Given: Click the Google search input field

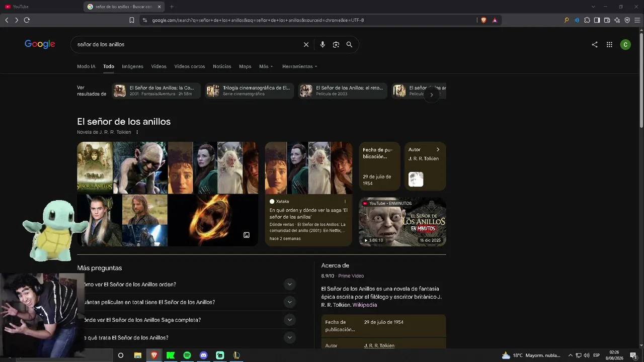Looking at the screenshot, I should pyautogui.click(x=188, y=45).
